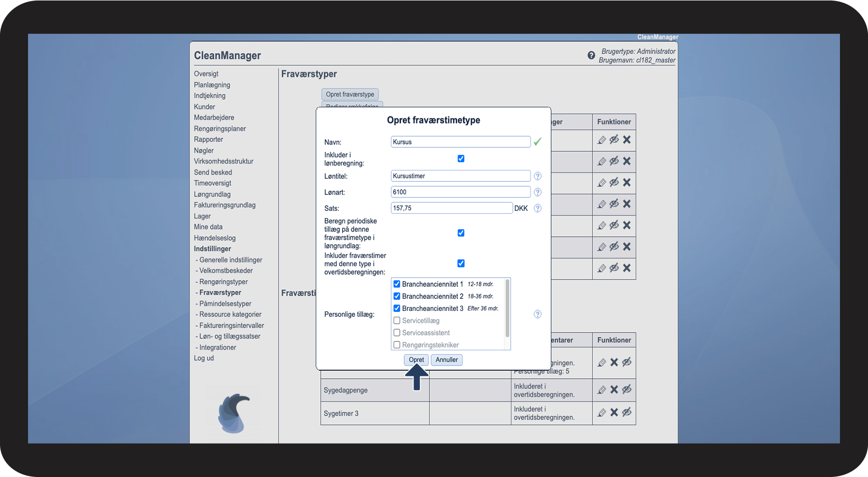The image size is (868, 477).
Task: Hide the Sygedagpenge row via eye icon
Action: 627,389
